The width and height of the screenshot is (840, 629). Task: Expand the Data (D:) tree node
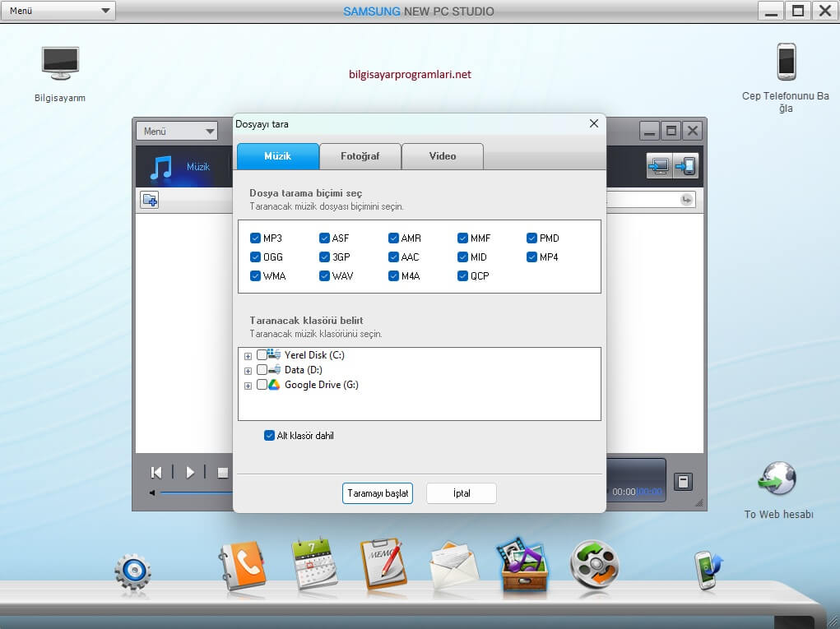248,371
